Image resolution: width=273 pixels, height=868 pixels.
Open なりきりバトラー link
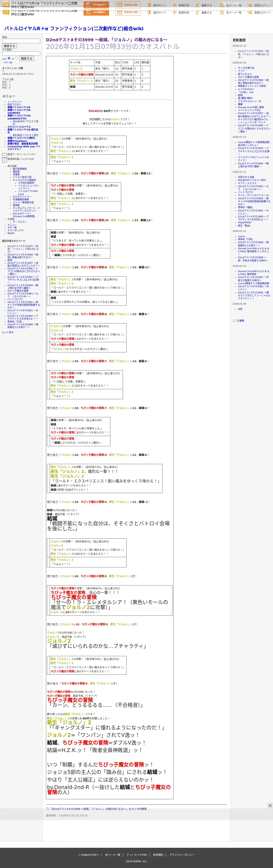(22, 197)
